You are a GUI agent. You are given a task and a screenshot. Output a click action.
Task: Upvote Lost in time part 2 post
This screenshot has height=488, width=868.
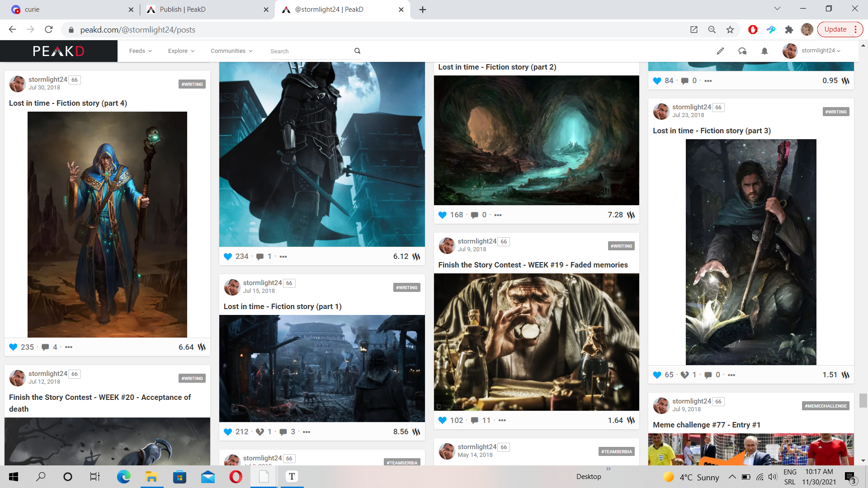click(x=443, y=215)
